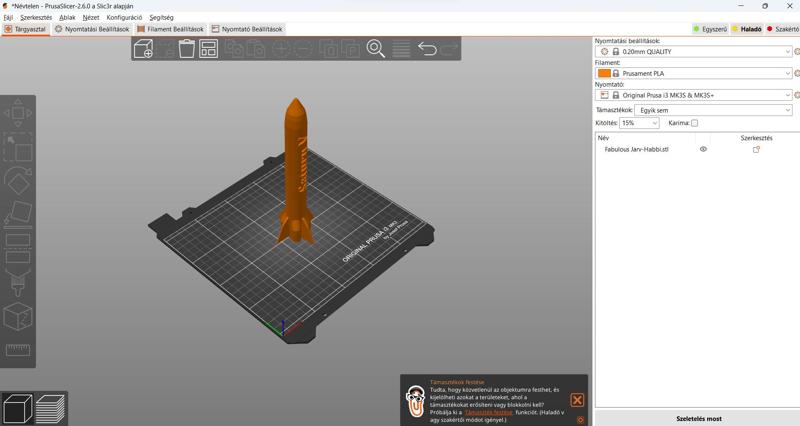Select the Move gizmo tool
Screen dimensions: 800x426
(18, 113)
